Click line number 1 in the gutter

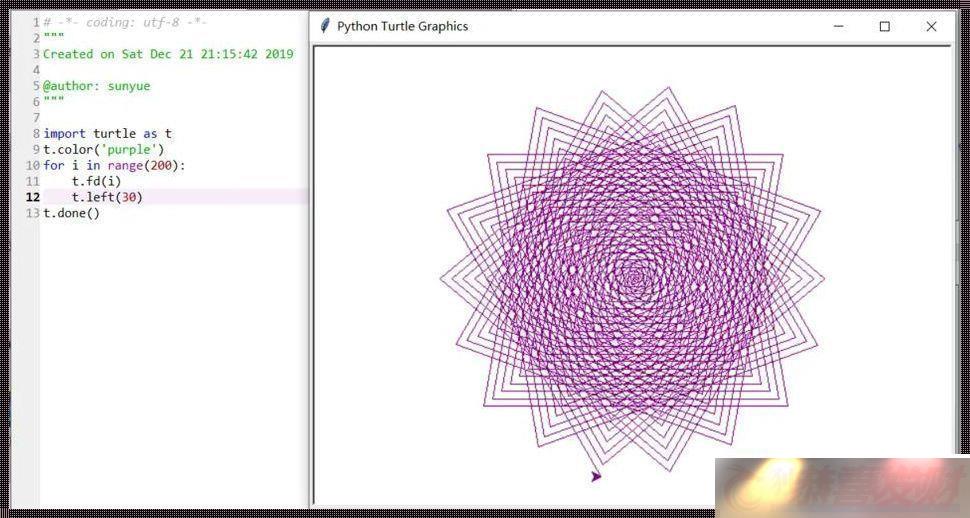click(x=36, y=22)
